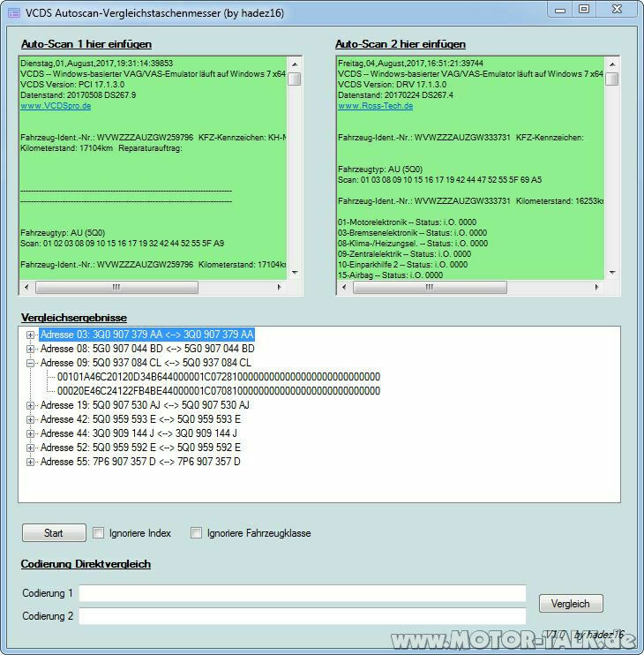Click Auto-Scan 1 scroll up arrow
644x655 pixels.
[x=295, y=64]
